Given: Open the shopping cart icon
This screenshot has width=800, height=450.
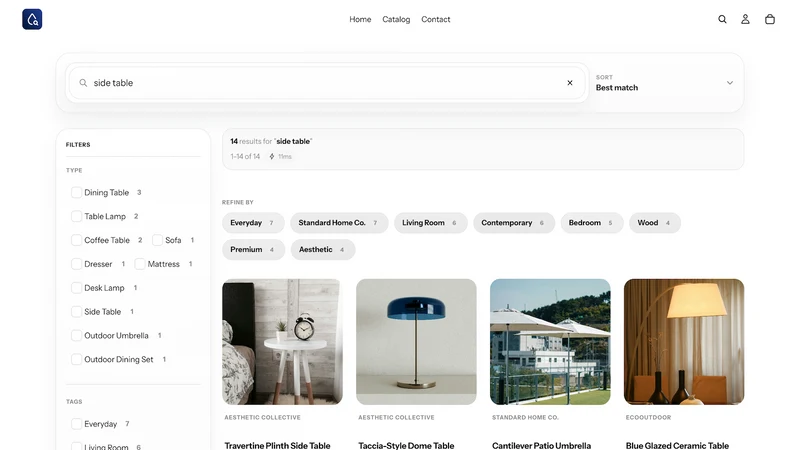Looking at the screenshot, I should (770, 19).
